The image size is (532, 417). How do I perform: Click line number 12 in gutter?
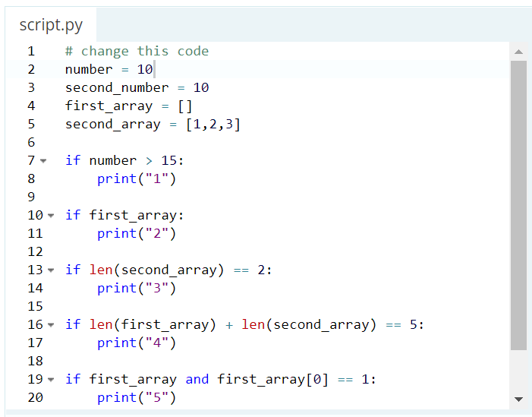(35, 251)
